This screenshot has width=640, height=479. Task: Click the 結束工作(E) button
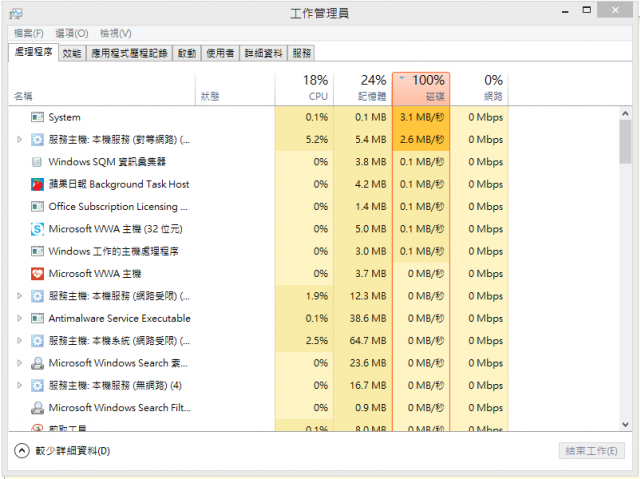591,451
